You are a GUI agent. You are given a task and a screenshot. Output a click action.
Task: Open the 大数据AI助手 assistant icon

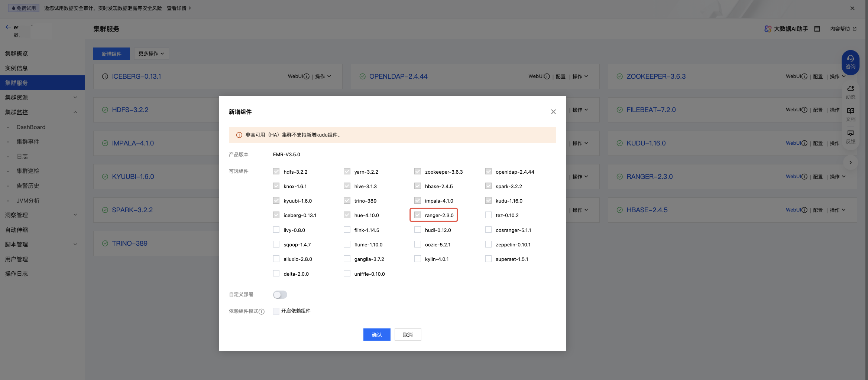[768, 29]
